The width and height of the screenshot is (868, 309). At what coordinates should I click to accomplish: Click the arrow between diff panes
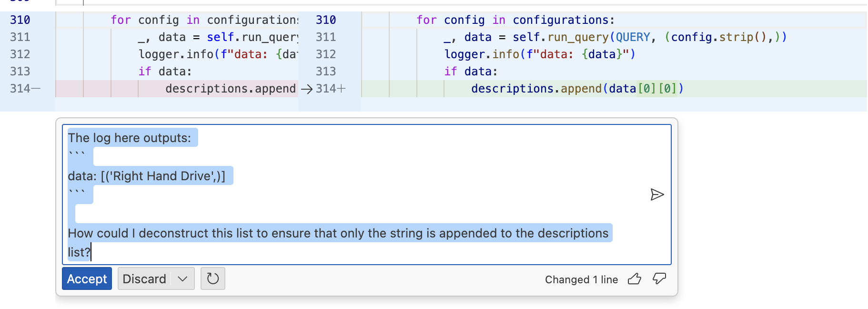[x=307, y=89]
